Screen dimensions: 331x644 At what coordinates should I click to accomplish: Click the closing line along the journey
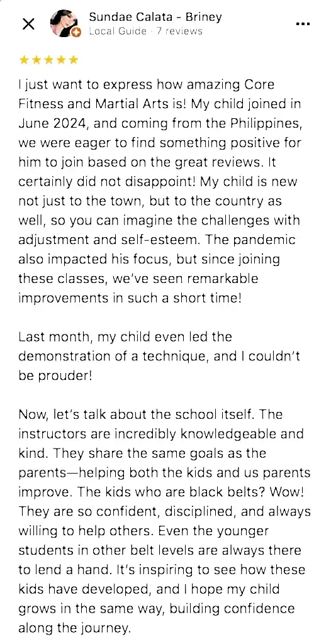point(74,628)
